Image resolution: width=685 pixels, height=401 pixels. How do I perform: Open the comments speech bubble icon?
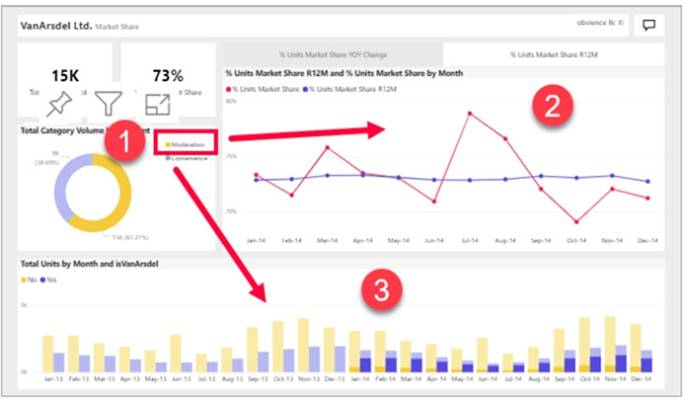tap(649, 25)
